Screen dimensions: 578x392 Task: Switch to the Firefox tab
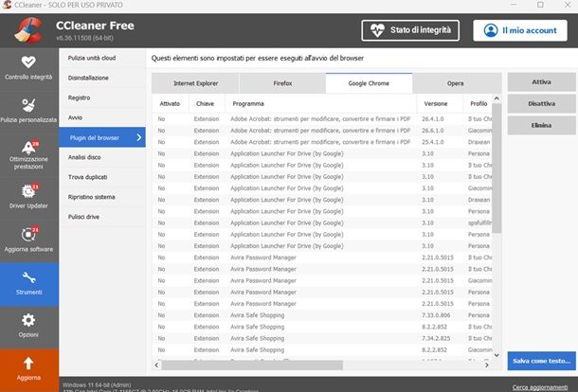(x=282, y=83)
